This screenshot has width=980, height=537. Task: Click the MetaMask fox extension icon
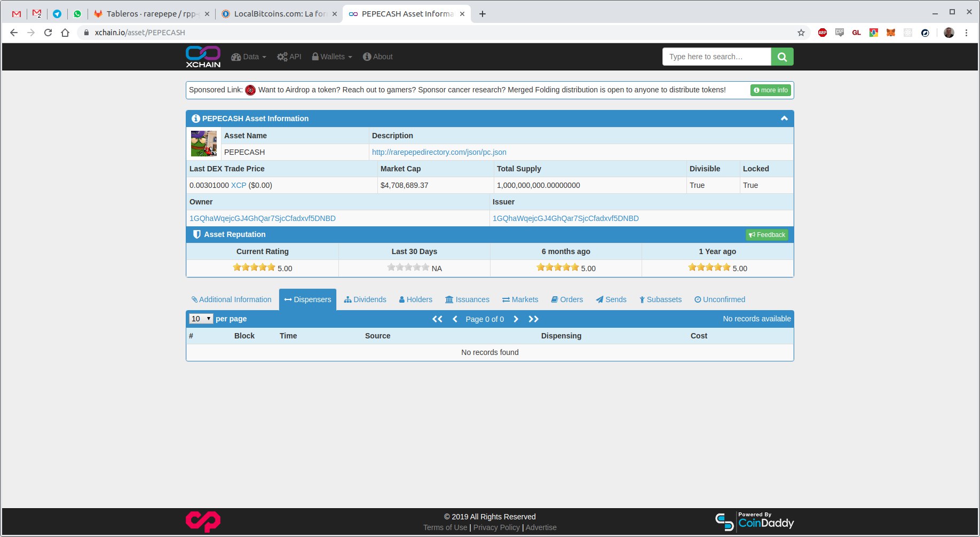pyautogui.click(x=891, y=33)
